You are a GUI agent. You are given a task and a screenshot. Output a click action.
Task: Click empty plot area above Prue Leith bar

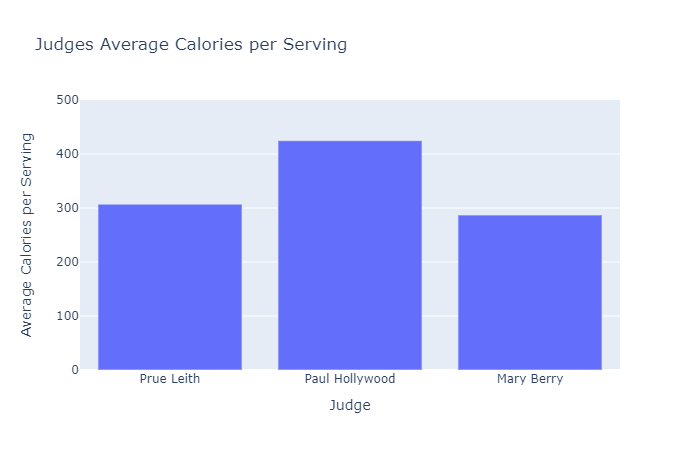pos(170,150)
